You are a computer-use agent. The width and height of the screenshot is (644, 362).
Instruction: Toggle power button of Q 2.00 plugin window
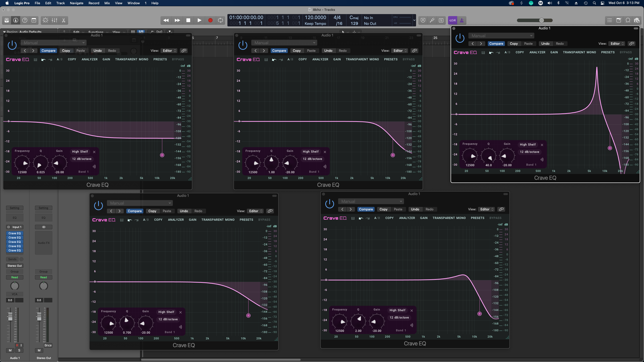330,204
